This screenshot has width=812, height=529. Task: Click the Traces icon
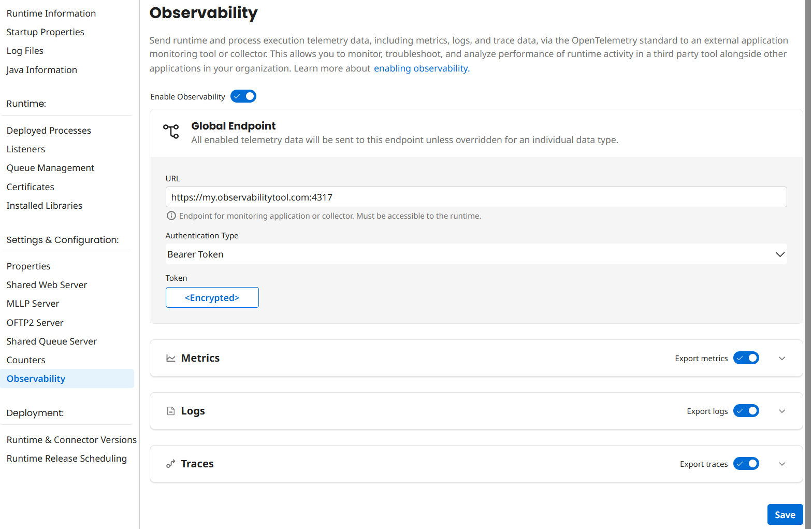(171, 464)
